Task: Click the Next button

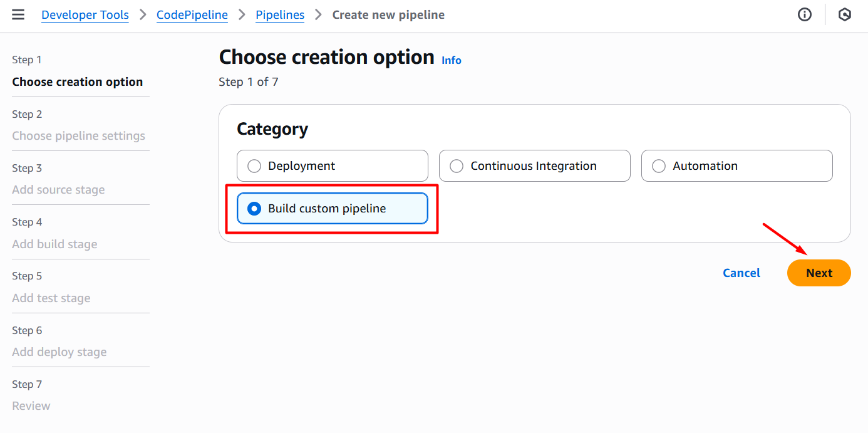Action: click(819, 273)
